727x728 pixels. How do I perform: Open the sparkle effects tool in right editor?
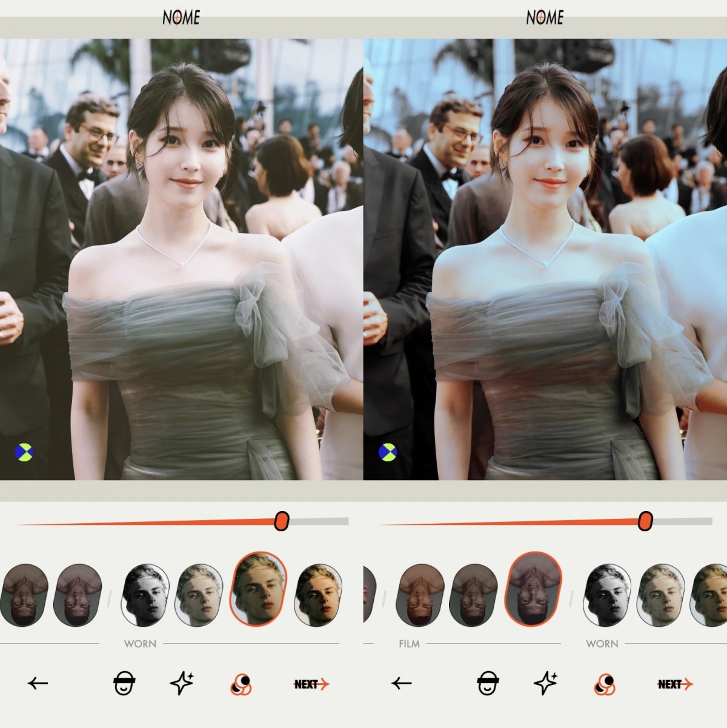click(545, 683)
